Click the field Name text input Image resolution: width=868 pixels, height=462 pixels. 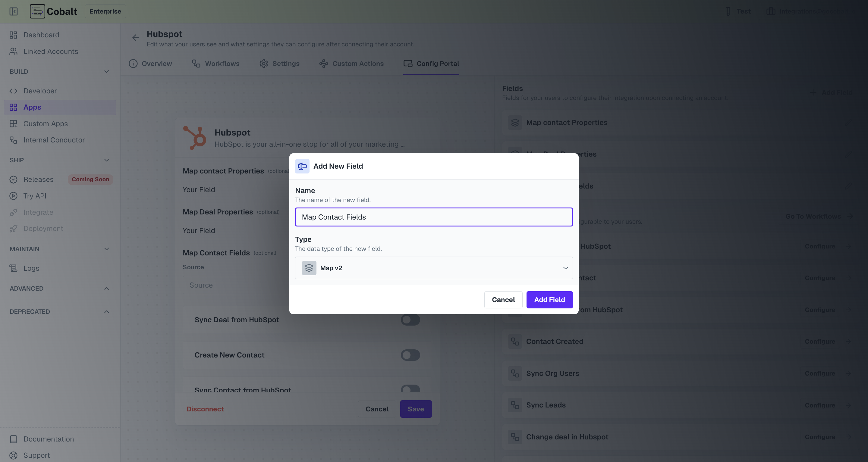click(x=434, y=217)
